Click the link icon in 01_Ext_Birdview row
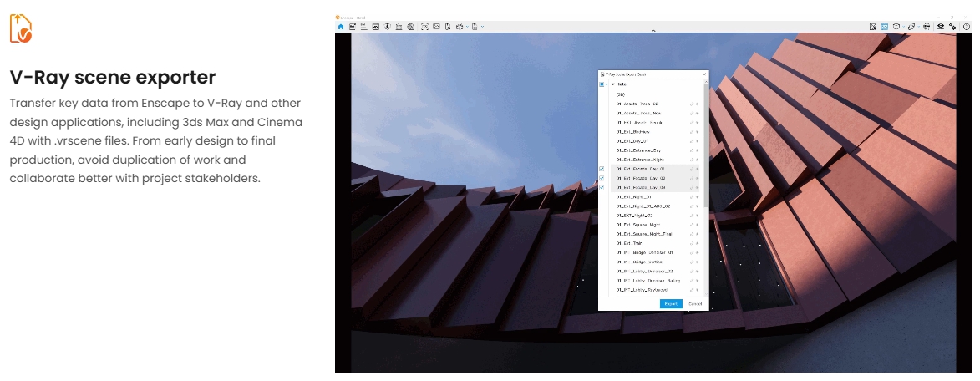 tap(691, 132)
